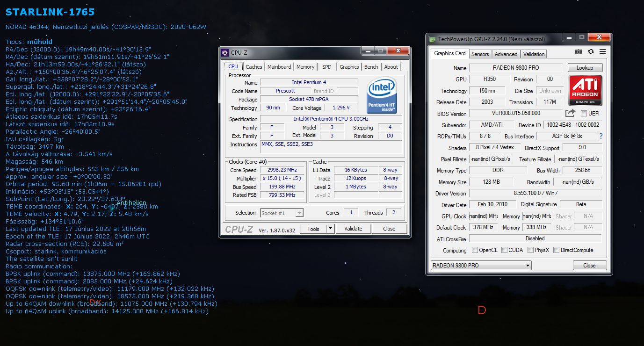Open the Validation tab in GPU-Z
Screen dimensions: 644x346
(x=534, y=54)
